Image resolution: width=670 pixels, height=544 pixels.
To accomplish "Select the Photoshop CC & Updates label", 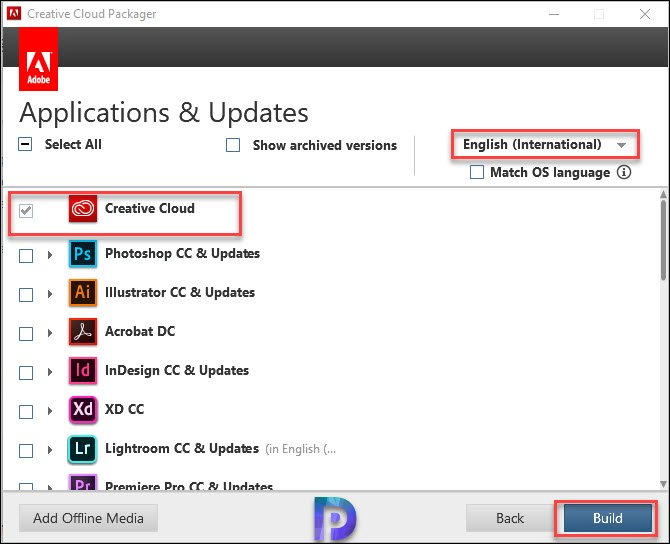I will pyautogui.click(x=182, y=253).
